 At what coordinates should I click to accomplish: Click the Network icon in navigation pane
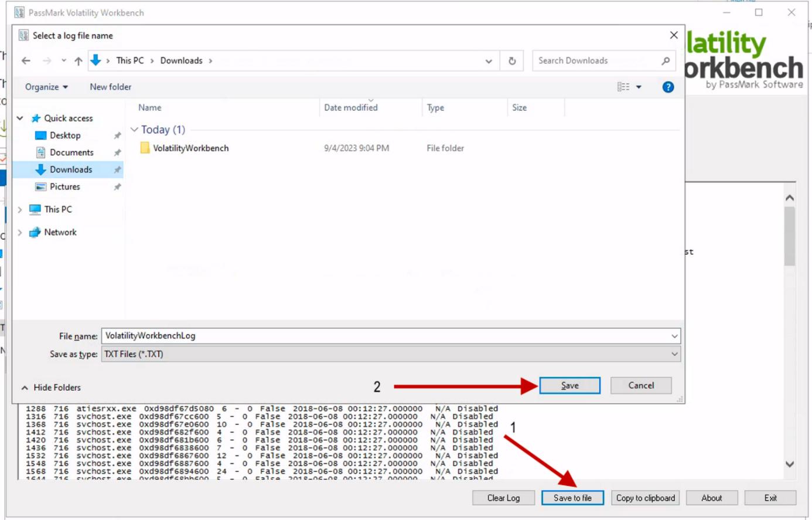click(35, 232)
